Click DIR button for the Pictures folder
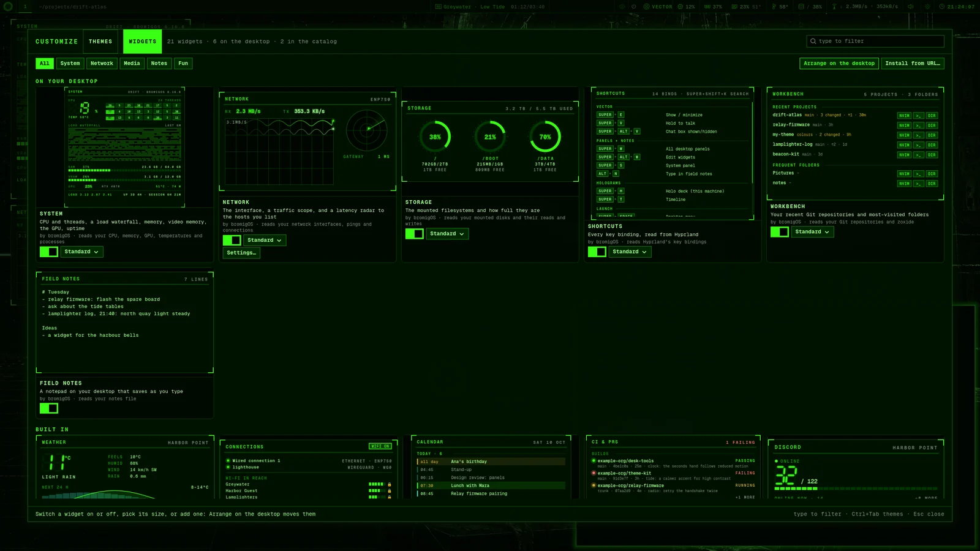980x551 pixels. [x=932, y=174]
